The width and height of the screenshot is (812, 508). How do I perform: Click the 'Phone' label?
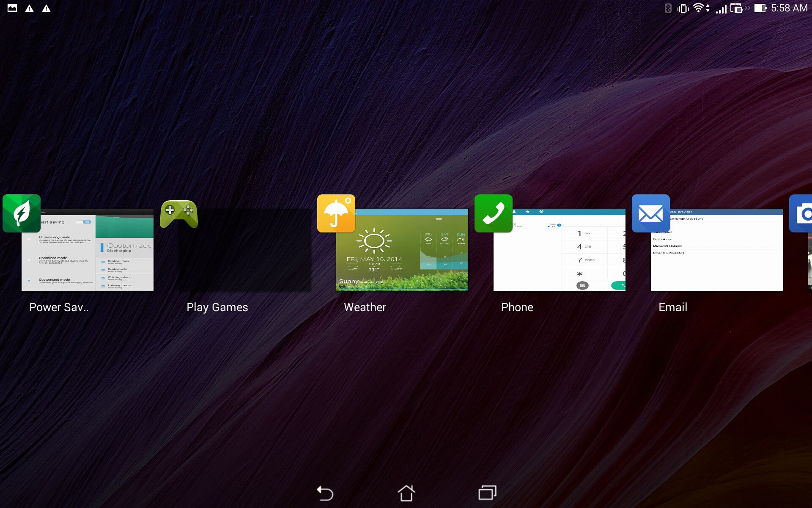point(517,307)
